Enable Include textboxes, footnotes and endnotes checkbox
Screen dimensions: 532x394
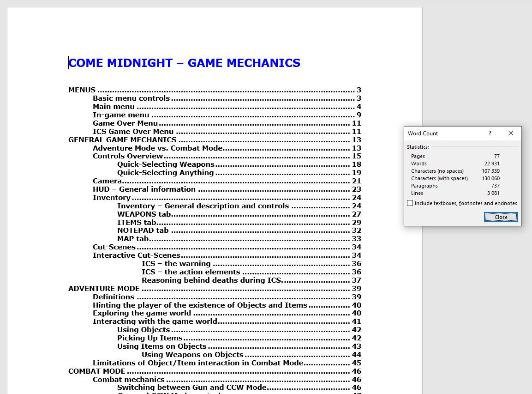click(410, 203)
